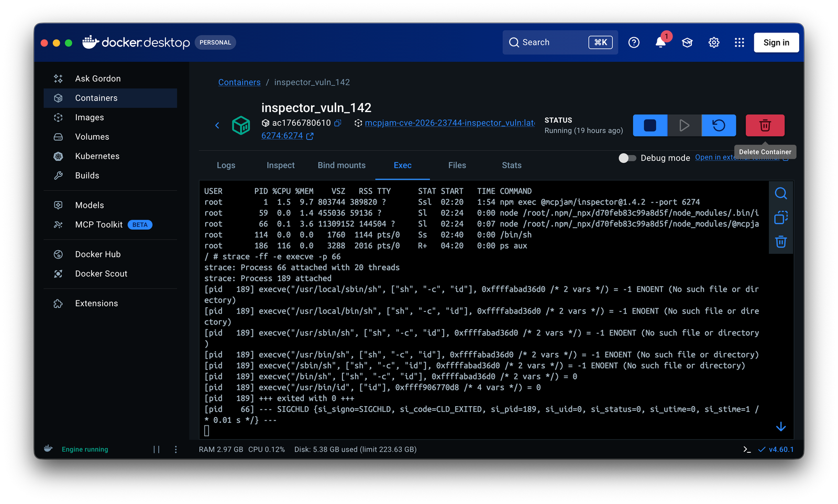This screenshot has height=504, width=838.
Task: Open the Bind mounts tab
Action: tap(341, 165)
